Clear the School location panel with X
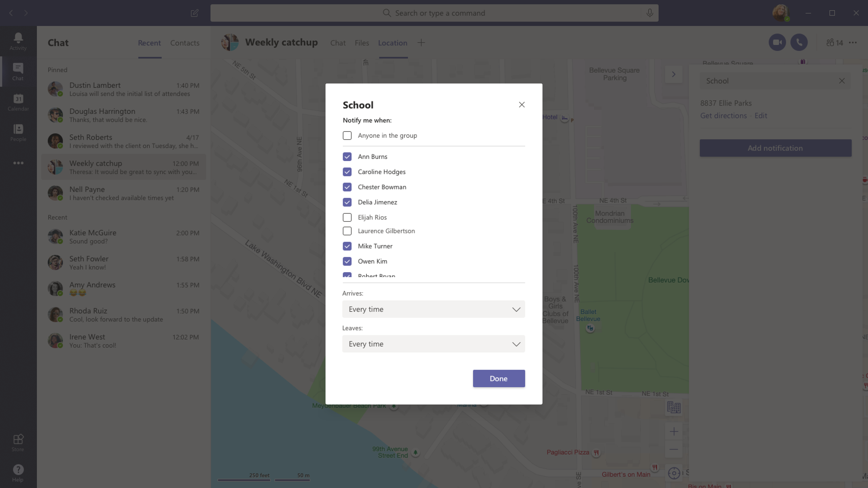Image resolution: width=868 pixels, height=488 pixels. [842, 81]
